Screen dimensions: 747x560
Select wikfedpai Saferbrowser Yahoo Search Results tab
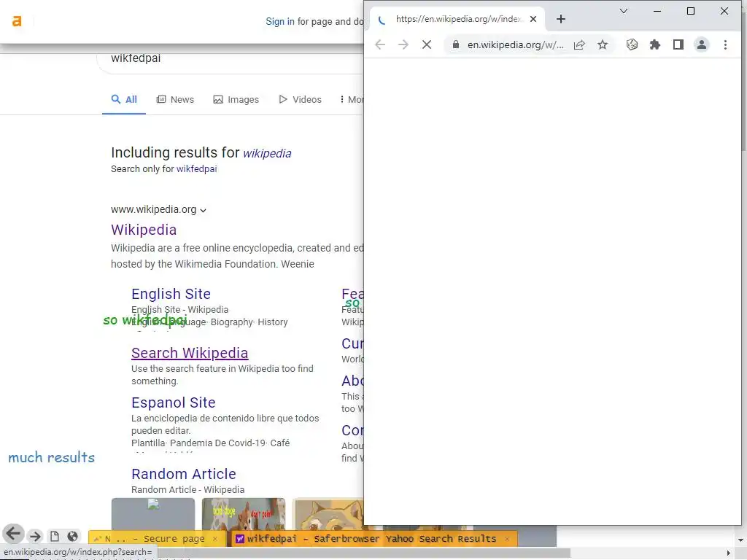(374, 539)
